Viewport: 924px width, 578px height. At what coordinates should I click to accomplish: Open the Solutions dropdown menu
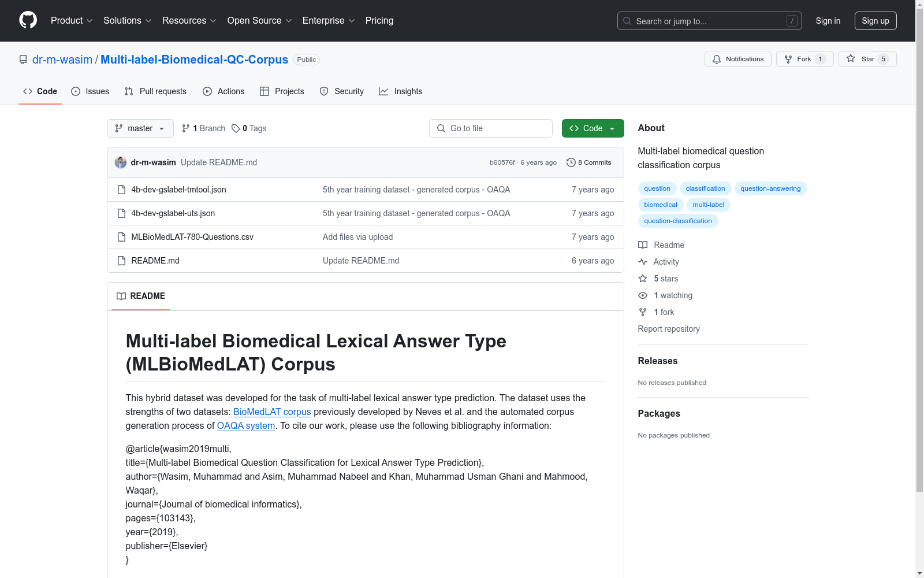[x=128, y=21]
